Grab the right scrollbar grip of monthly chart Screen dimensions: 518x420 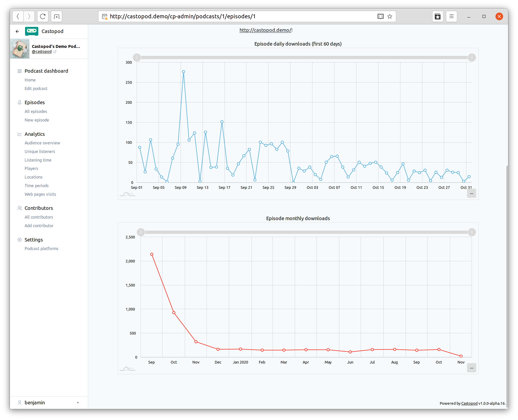472,232
